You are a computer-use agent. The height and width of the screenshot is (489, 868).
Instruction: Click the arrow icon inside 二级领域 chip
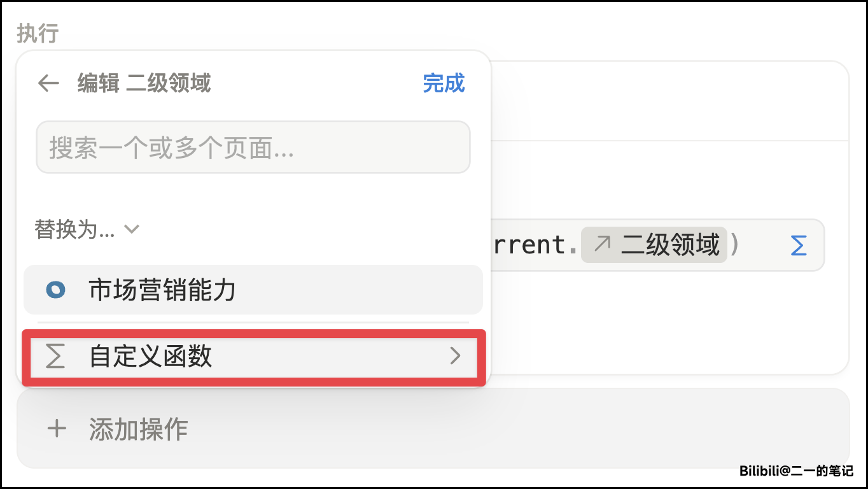tap(601, 244)
